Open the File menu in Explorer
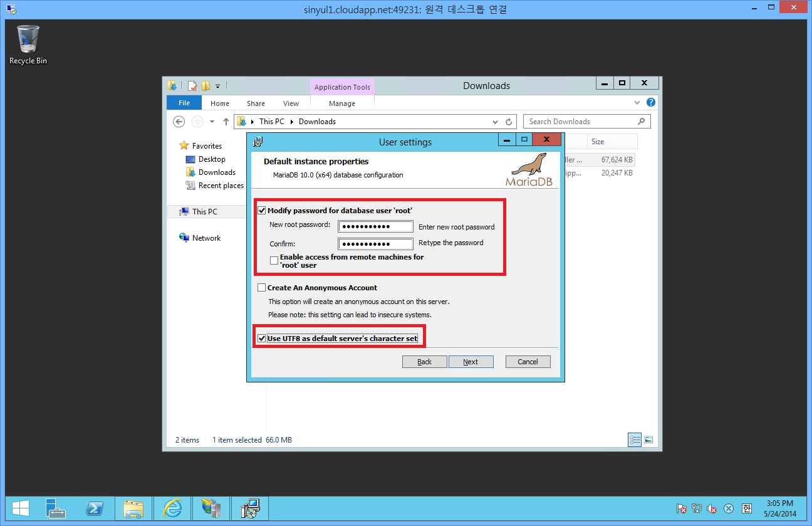 point(184,103)
